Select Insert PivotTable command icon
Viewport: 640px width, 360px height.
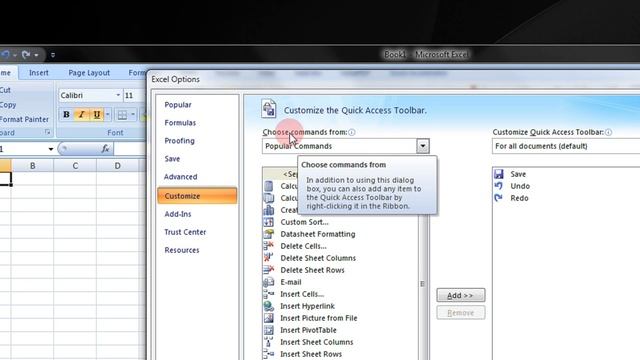point(269,330)
